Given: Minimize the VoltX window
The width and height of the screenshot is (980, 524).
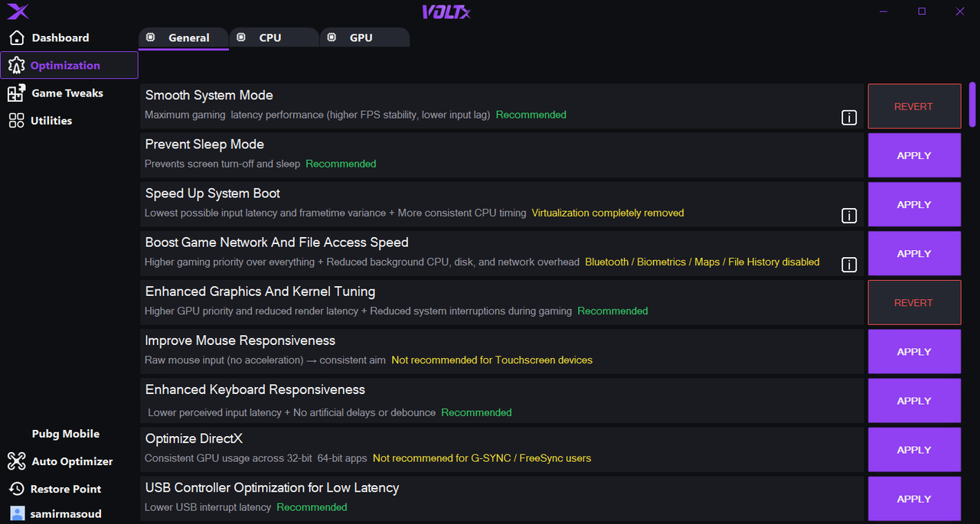Looking at the screenshot, I should [x=884, y=11].
